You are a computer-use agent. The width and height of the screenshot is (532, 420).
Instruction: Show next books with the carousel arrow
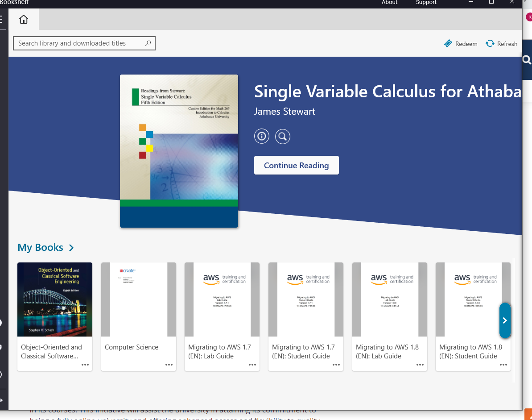pyautogui.click(x=505, y=320)
